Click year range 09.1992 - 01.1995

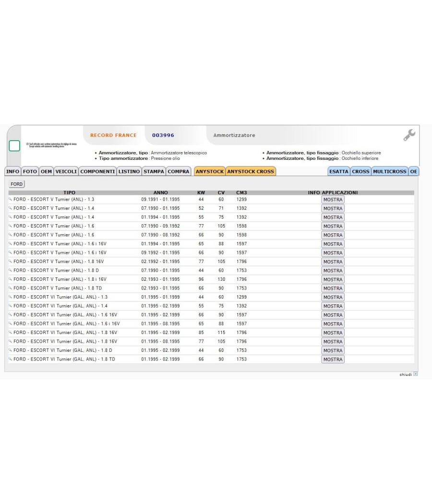coord(160,252)
